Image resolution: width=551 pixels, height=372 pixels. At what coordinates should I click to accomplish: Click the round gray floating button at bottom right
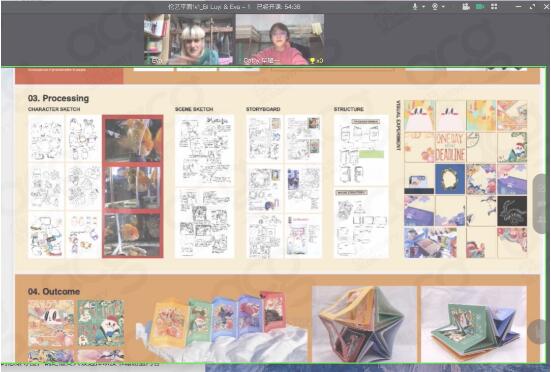point(537,331)
